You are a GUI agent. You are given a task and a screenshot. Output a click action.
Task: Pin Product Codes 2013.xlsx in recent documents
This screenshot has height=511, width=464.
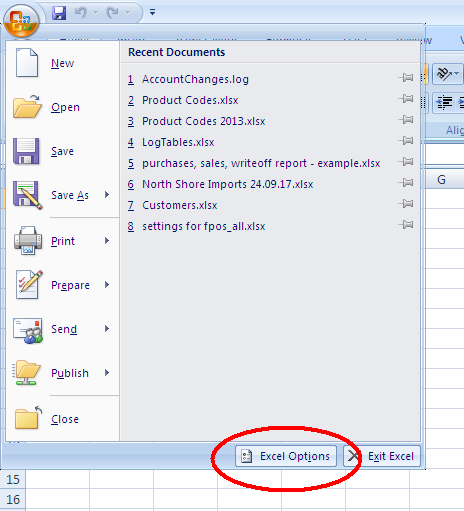pos(406,120)
